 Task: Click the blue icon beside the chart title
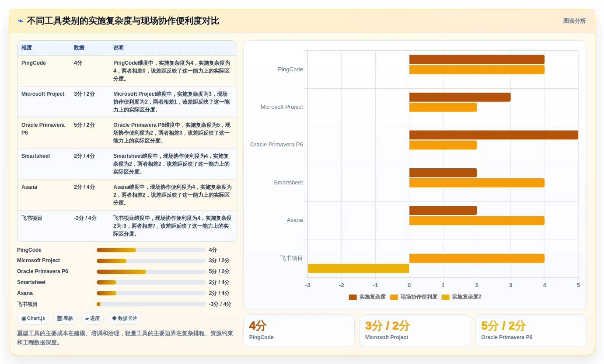click(21, 21)
